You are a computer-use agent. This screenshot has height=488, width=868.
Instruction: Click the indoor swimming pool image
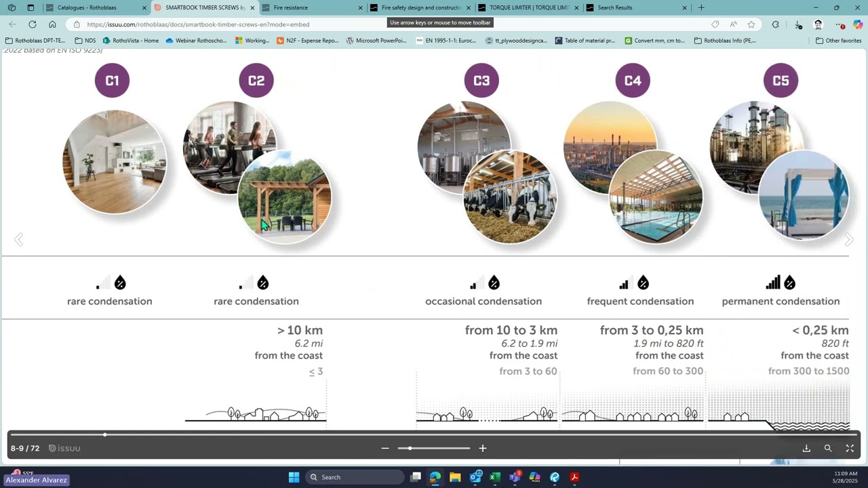656,197
